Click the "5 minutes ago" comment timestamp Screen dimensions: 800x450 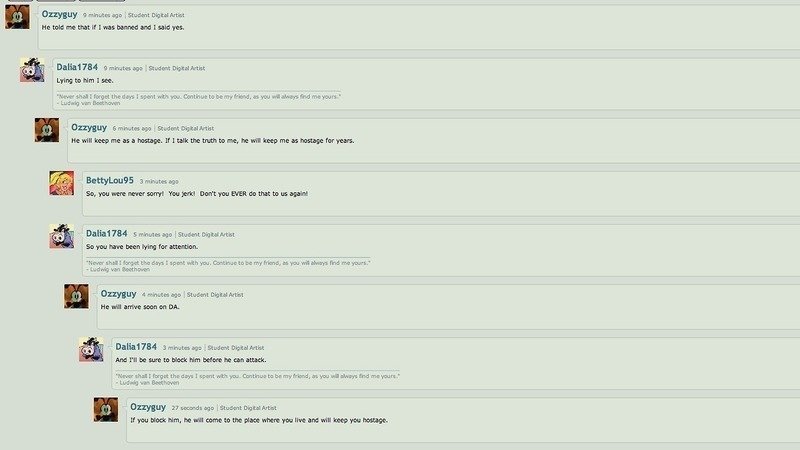tap(153, 235)
